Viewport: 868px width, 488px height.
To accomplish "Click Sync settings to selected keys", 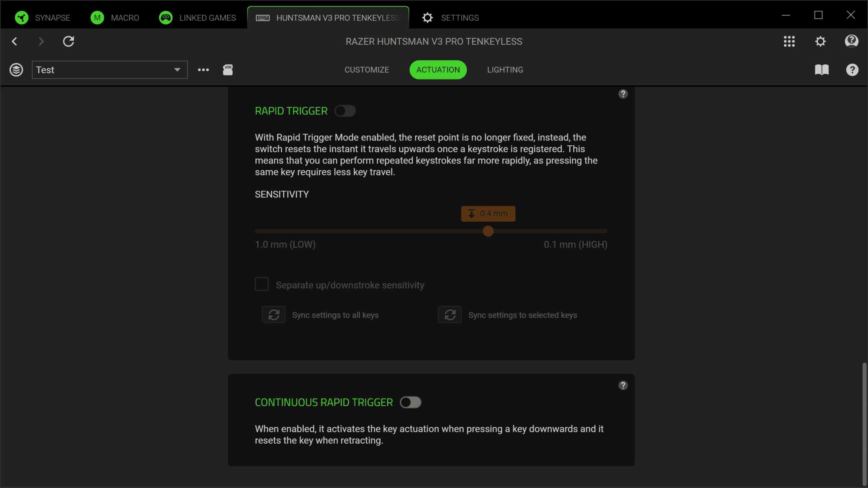I will tap(450, 315).
